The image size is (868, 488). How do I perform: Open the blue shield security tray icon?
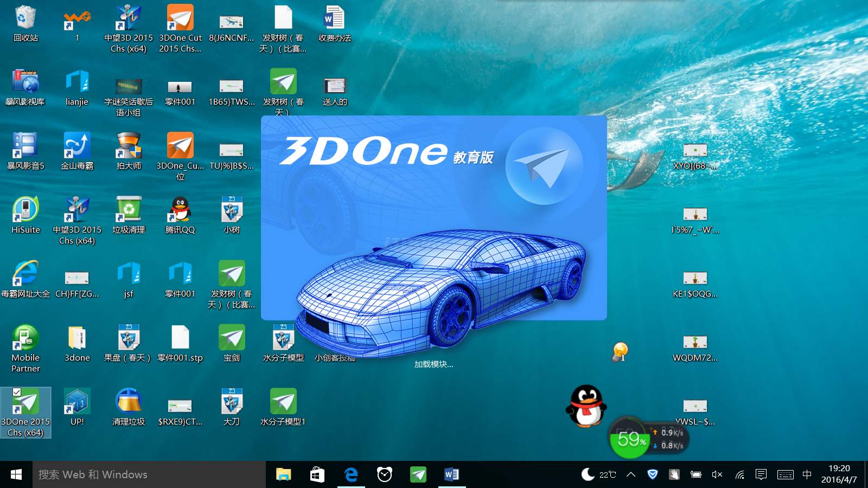click(653, 474)
